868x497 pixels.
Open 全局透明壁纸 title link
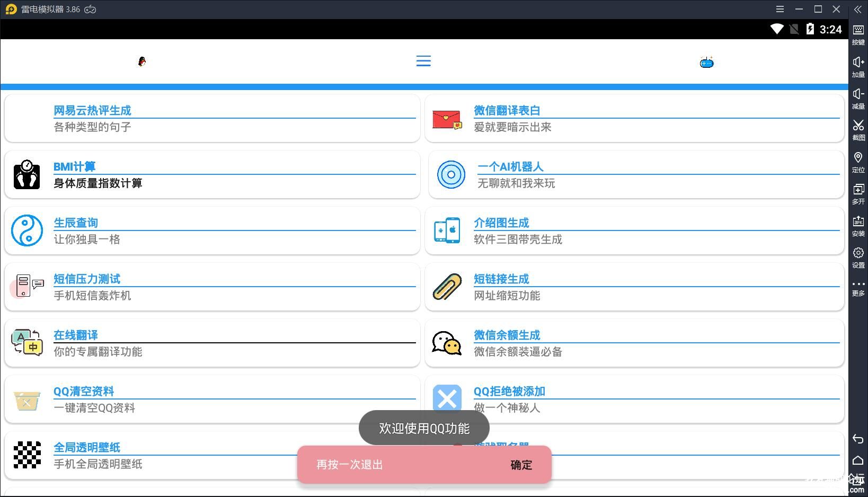pyautogui.click(x=87, y=447)
